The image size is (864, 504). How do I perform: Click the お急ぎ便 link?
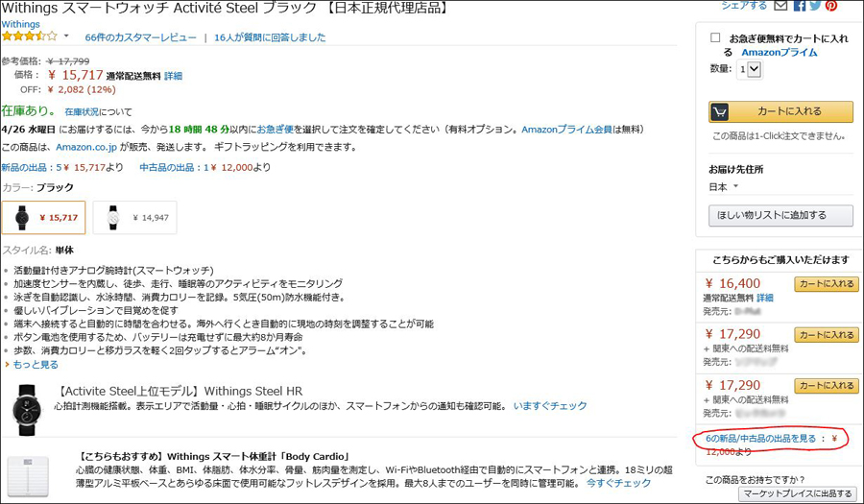(x=275, y=130)
